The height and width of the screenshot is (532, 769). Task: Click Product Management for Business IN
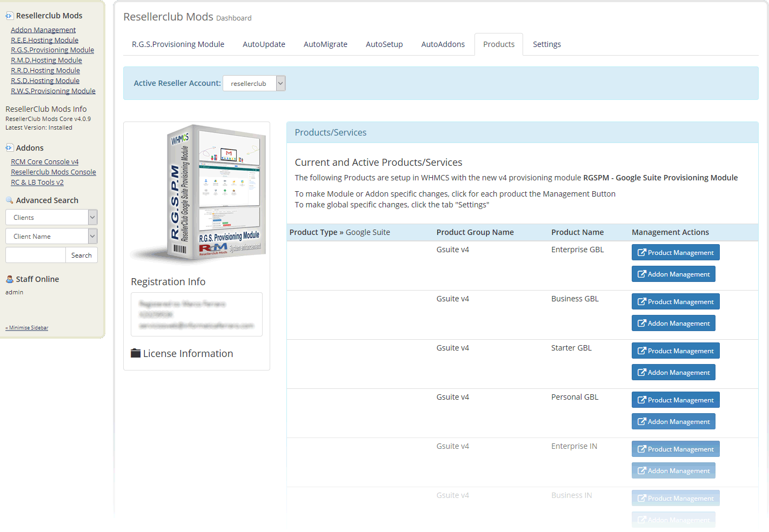click(x=676, y=498)
